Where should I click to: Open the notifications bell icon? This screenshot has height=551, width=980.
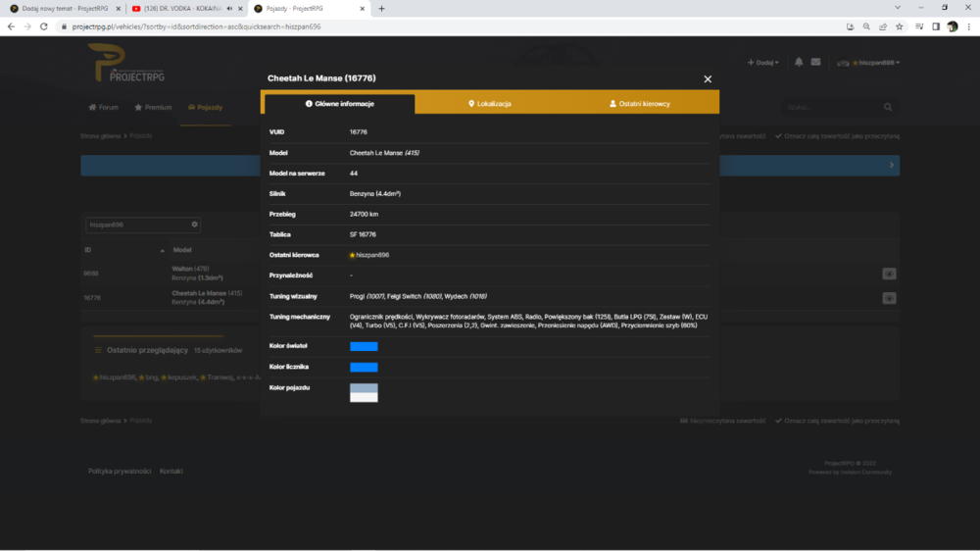(x=799, y=62)
